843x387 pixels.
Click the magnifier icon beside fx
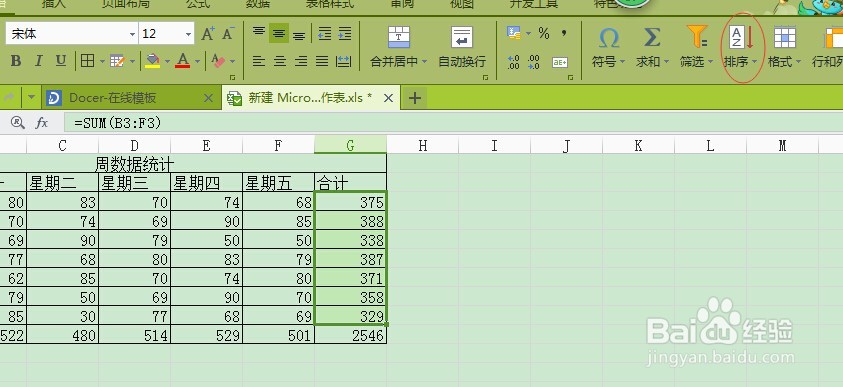click(17, 123)
